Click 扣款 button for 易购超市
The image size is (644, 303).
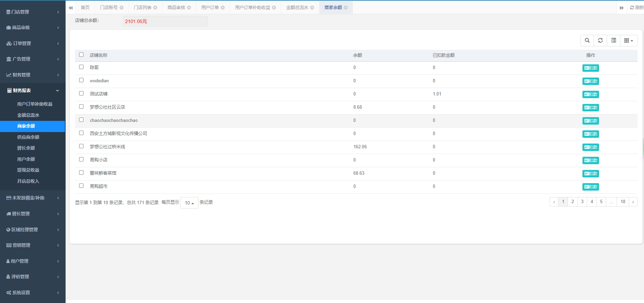(591, 187)
